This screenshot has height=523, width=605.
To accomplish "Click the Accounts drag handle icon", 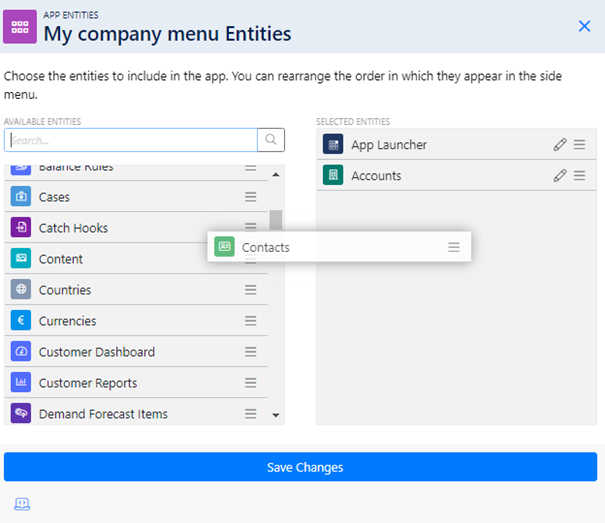I will pos(580,175).
